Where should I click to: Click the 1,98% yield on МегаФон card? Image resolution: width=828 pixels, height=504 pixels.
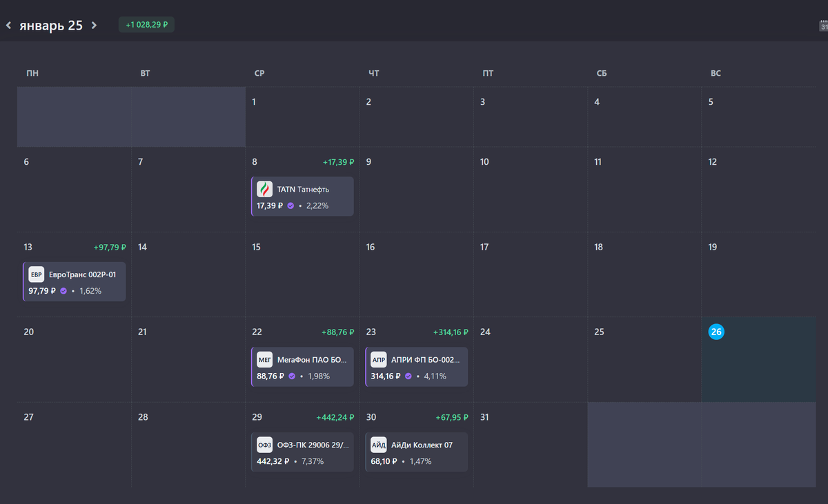tap(319, 376)
